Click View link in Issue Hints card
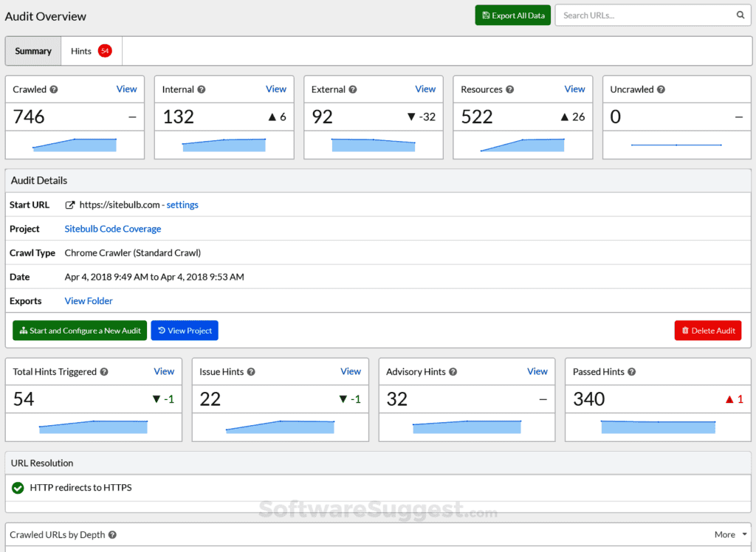 (x=351, y=372)
